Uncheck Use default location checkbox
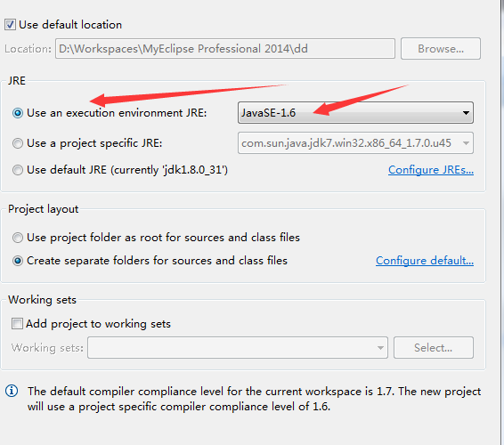Image resolution: width=504 pixels, height=445 pixels. click(10, 25)
